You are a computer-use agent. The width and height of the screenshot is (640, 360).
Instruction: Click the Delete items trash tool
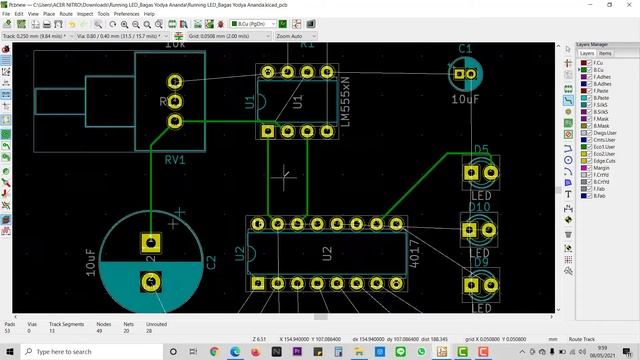568,235
